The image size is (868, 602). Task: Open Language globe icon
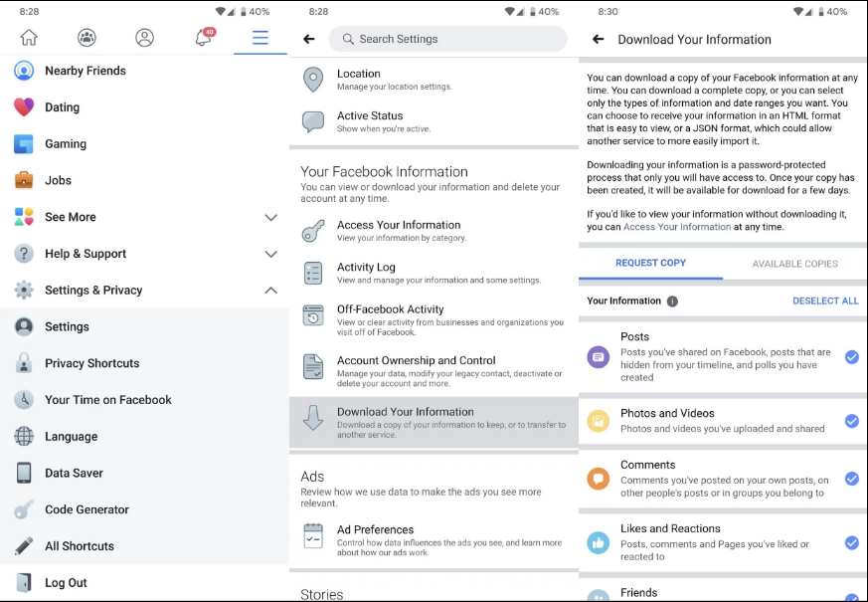pyautogui.click(x=24, y=437)
